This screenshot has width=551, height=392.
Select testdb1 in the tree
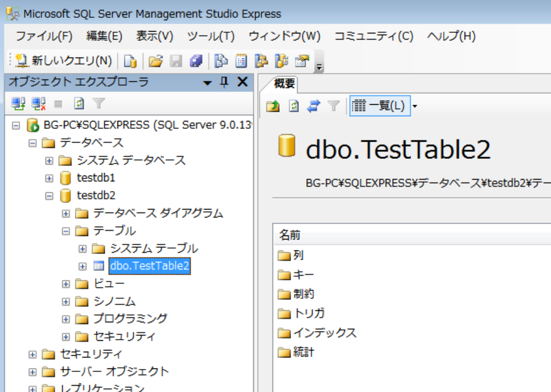point(96,178)
